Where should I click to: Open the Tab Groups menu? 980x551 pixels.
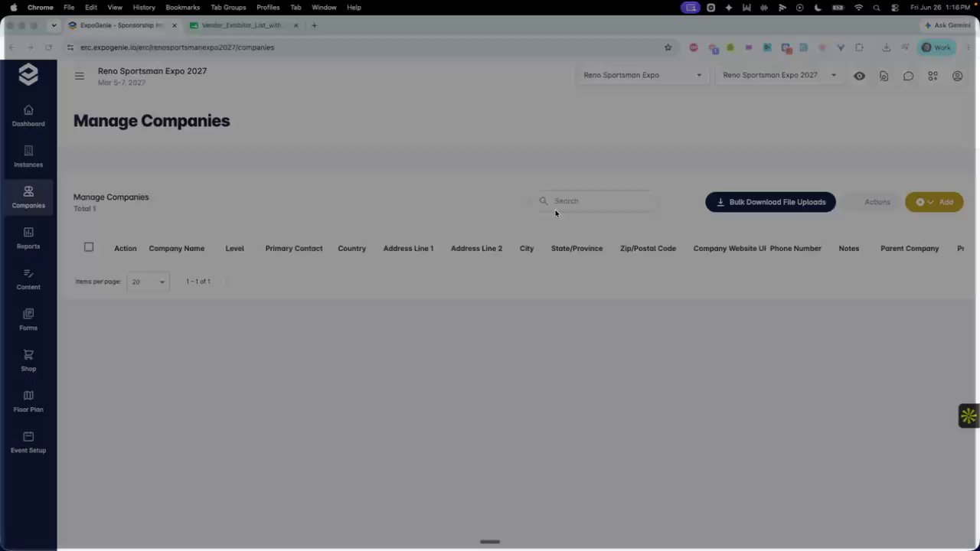pyautogui.click(x=228, y=8)
